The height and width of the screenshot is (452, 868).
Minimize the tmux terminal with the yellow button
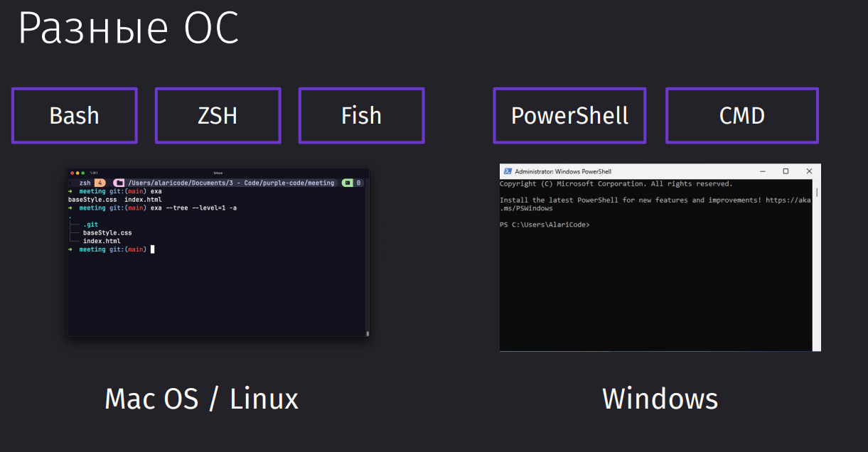[77, 173]
